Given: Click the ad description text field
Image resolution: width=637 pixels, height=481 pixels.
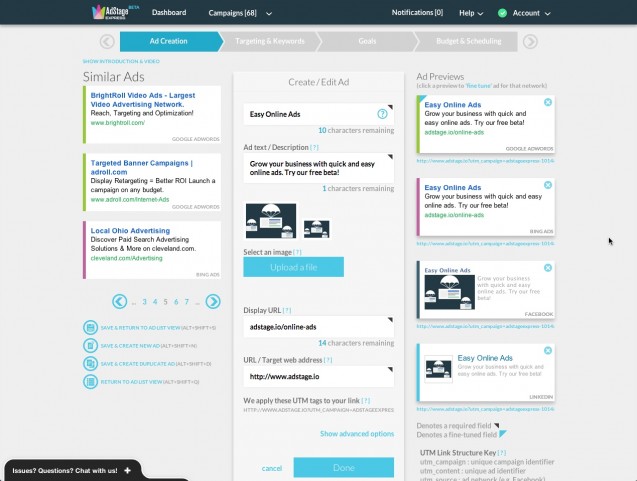Looking at the screenshot, I should tap(318, 168).
